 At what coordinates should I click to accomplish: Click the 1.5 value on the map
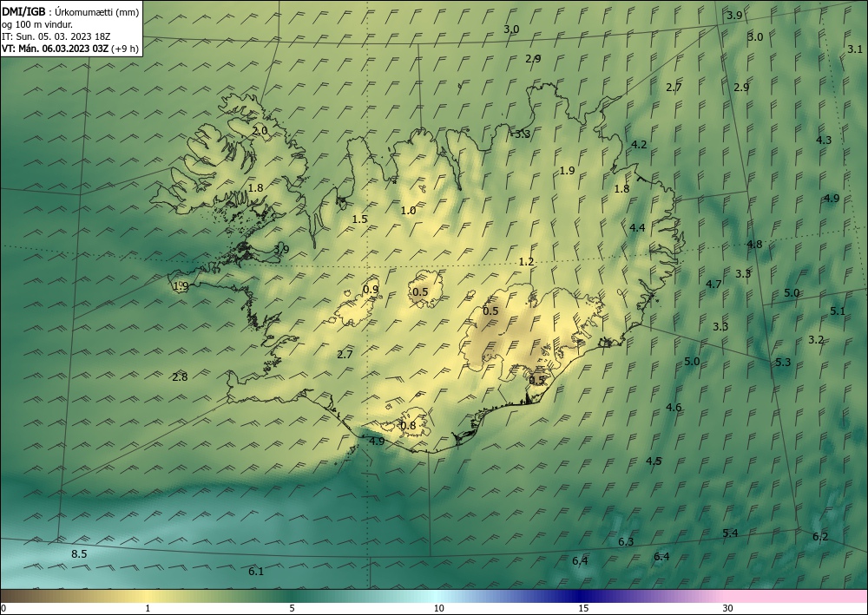point(360,219)
